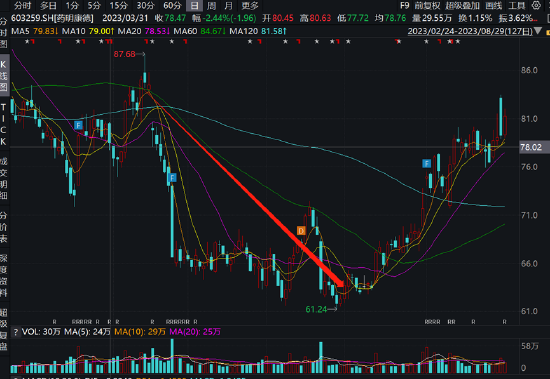This screenshot has width=550, height=379.
Task: Click the F marker on the upper-left chart area
Action: click(x=78, y=125)
